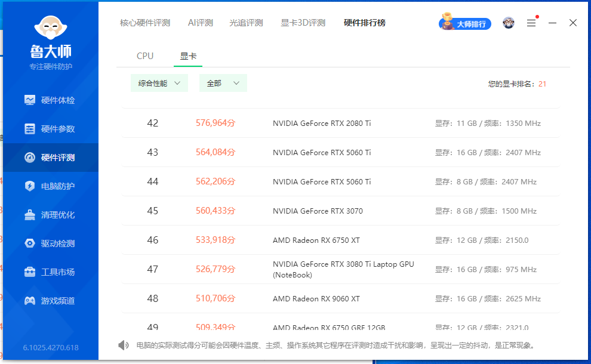Click the 16 GB / 2625 MHz spec text
Image resolution: width=591 pixels, height=364 pixels.
pyautogui.click(x=488, y=299)
